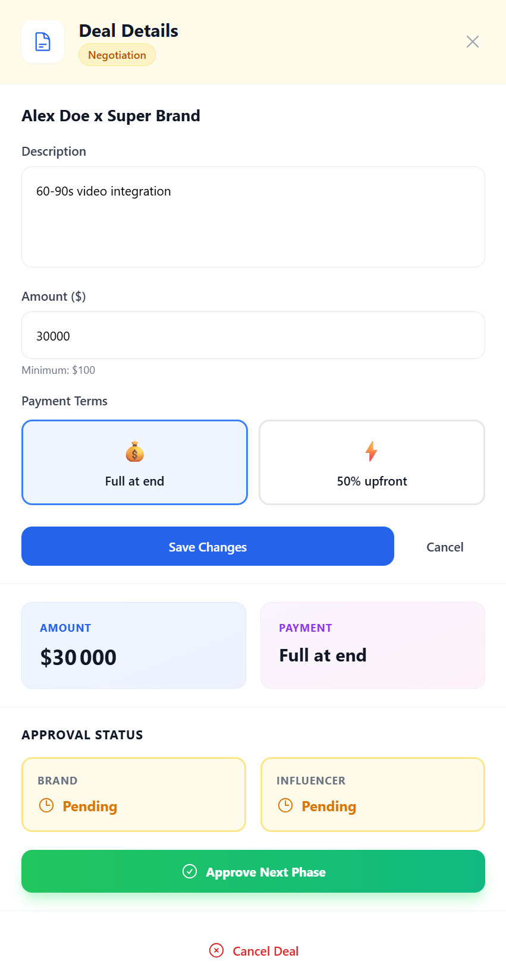Click into the Amount ($) input field
Viewport: 506px width, 980px height.
pos(253,335)
